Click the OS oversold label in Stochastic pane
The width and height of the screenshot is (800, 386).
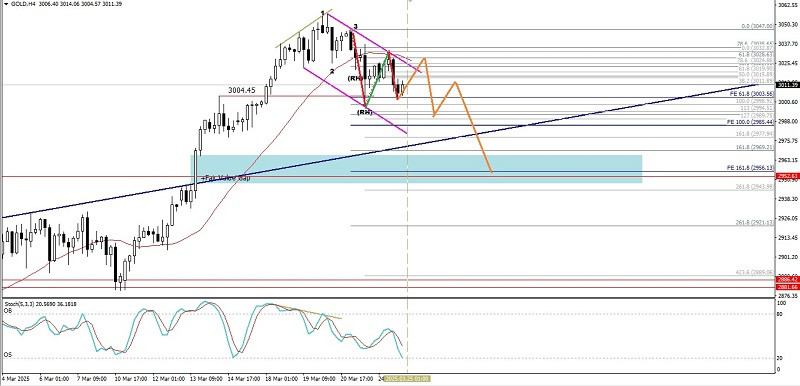(x=8, y=354)
